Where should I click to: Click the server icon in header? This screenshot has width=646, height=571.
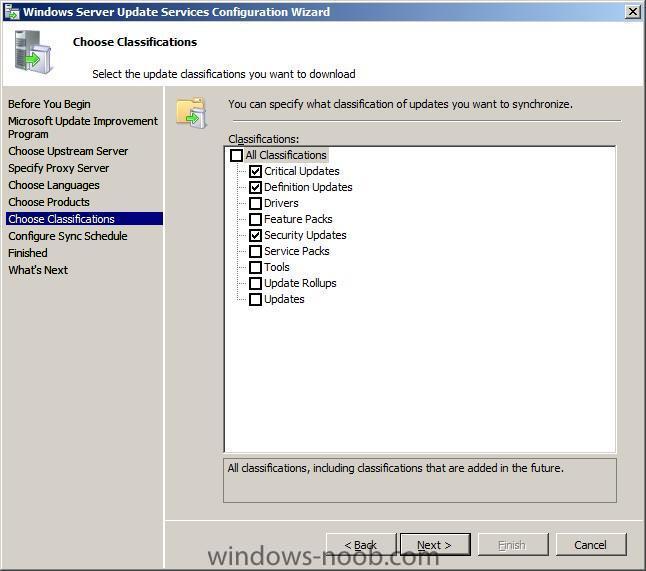(33, 52)
